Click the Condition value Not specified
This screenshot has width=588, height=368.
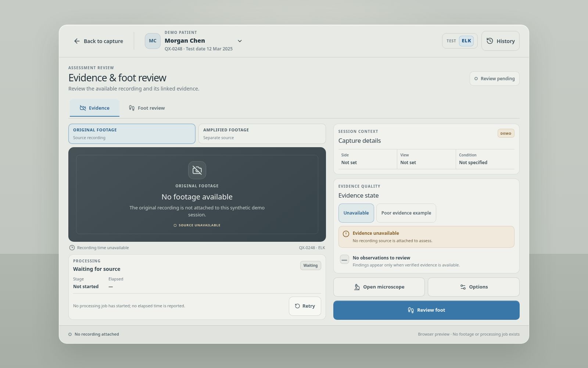click(x=473, y=163)
